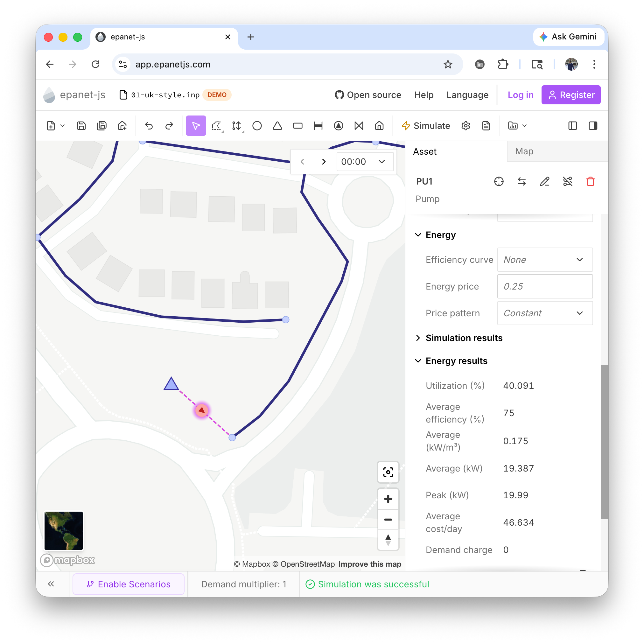The height and width of the screenshot is (644, 644).
Task: Switch to the Map tab
Action: [x=524, y=151]
